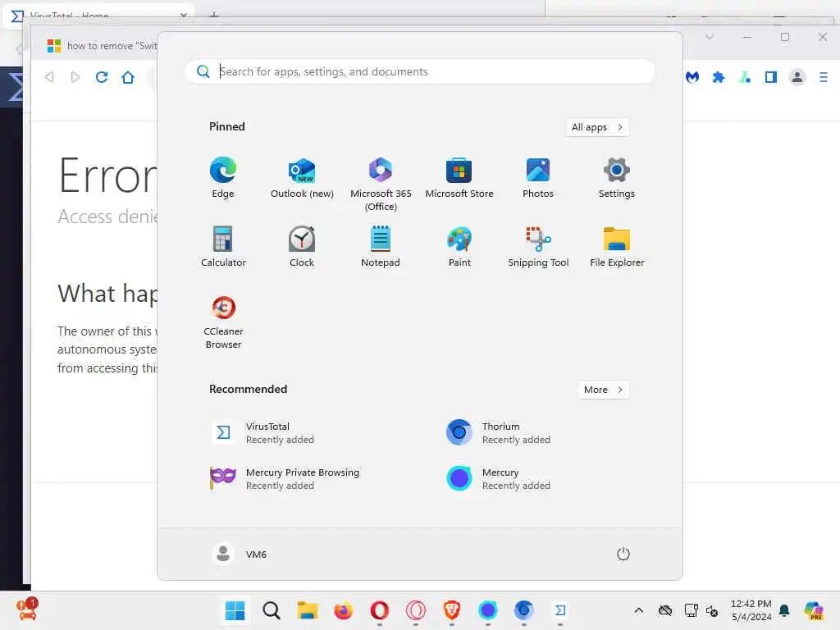Expand More recommended items
Screen dimensions: 840x630
pyautogui.click(x=604, y=390)
